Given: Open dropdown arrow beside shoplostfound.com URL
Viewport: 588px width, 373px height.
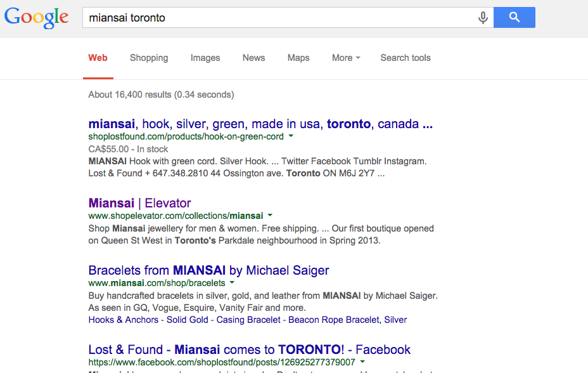Looking at the screenshot, I should [291, 136].
